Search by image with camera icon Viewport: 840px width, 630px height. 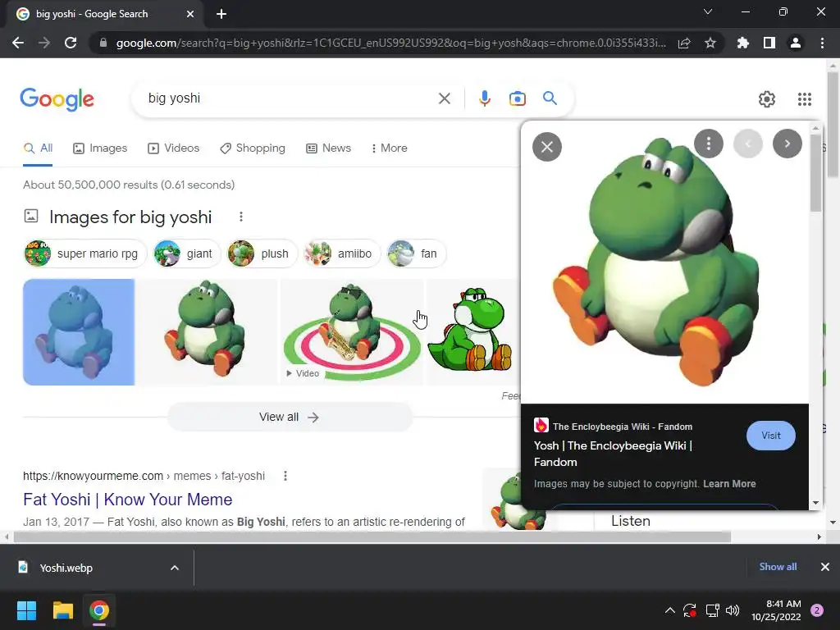[518, 98]
